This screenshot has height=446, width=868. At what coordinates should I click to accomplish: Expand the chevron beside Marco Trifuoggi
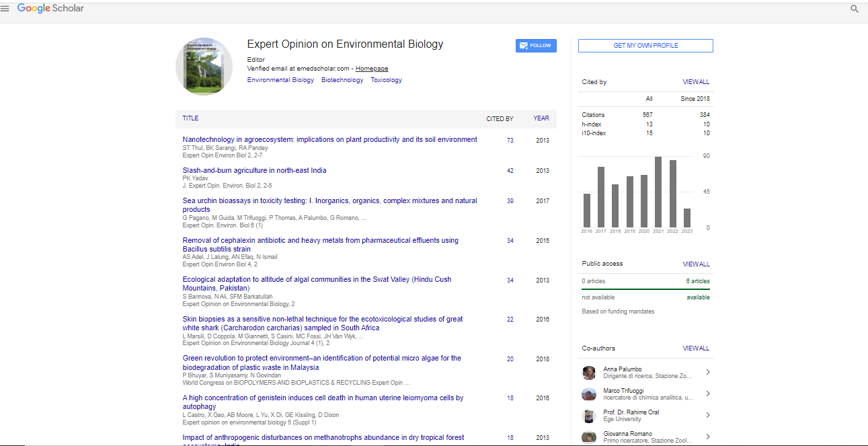coord(708,394)
